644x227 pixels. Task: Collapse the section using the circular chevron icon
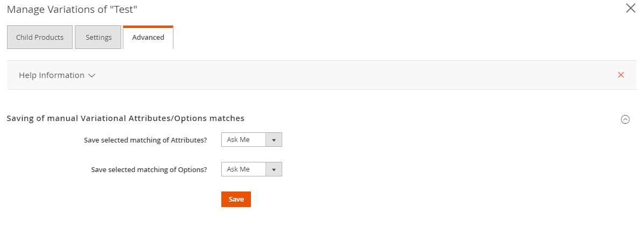[x=625, y=120]
